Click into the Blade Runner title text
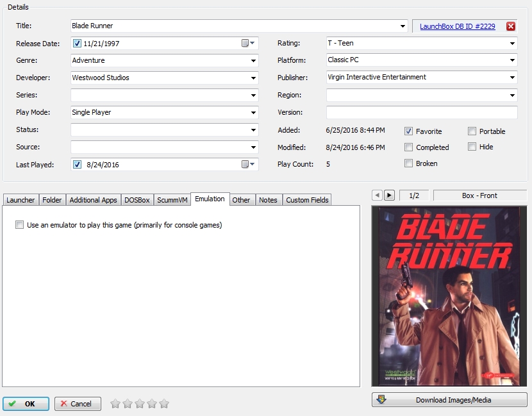 pos(92,26)
